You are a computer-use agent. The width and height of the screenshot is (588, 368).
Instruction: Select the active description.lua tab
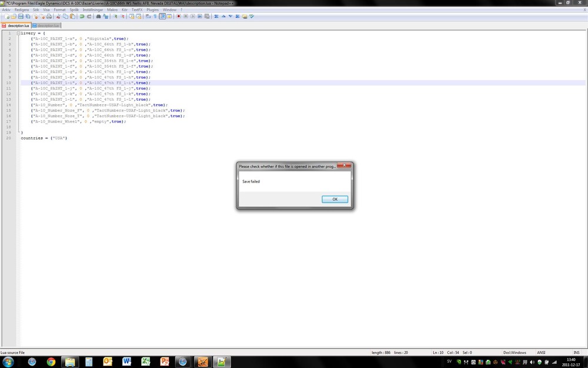coord(16,25)
